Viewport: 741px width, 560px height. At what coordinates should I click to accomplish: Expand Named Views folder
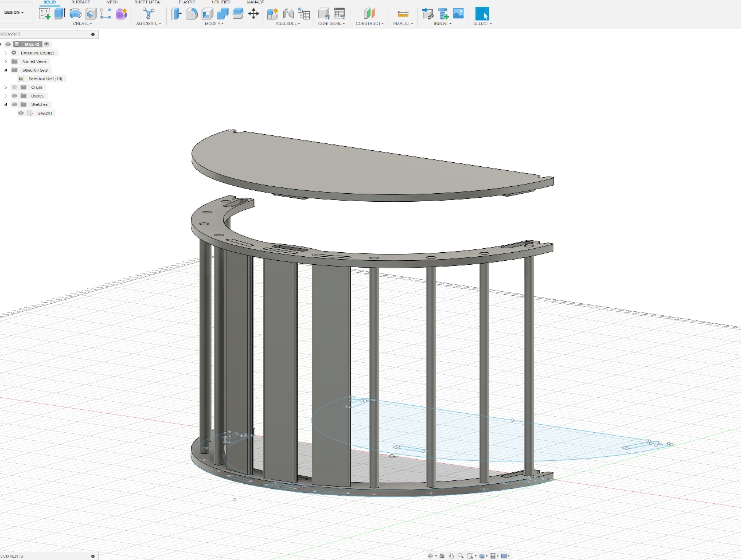[x=6, y=61]
